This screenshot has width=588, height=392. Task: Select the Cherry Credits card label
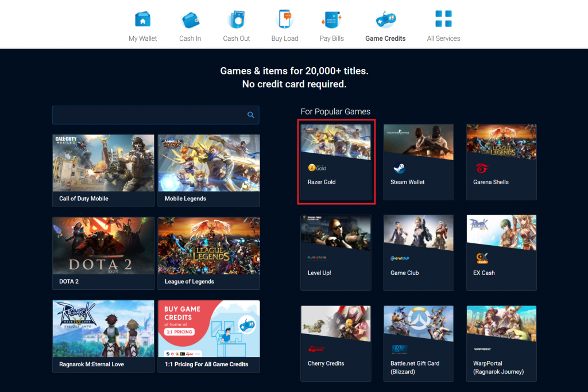326,363
